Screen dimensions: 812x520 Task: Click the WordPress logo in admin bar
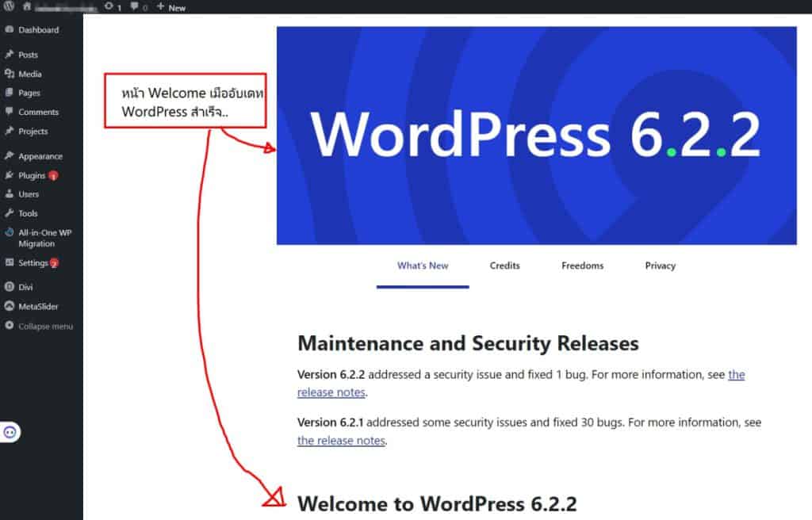tap(9, 6)
